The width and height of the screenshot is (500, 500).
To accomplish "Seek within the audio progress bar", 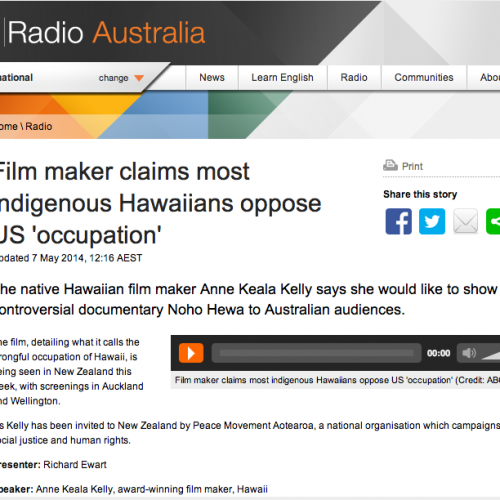I will point(316,353).
